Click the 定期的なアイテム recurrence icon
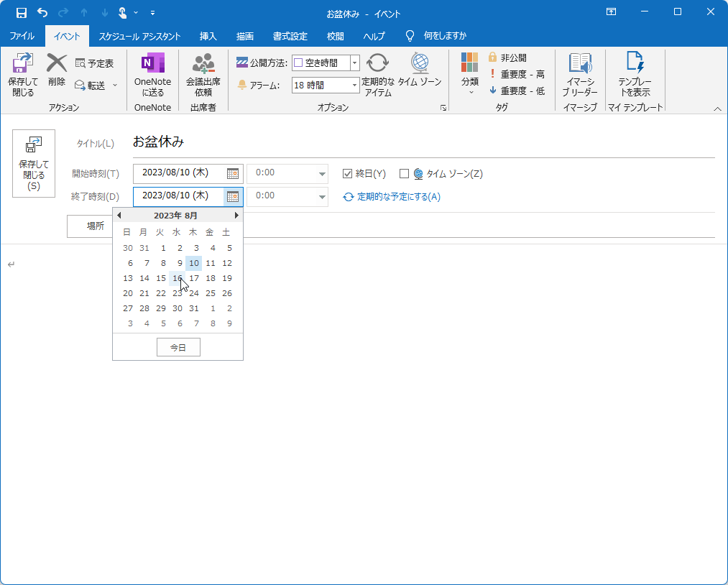Image resolution: width=728 pixels, height=585 pixels. [378, 74]
